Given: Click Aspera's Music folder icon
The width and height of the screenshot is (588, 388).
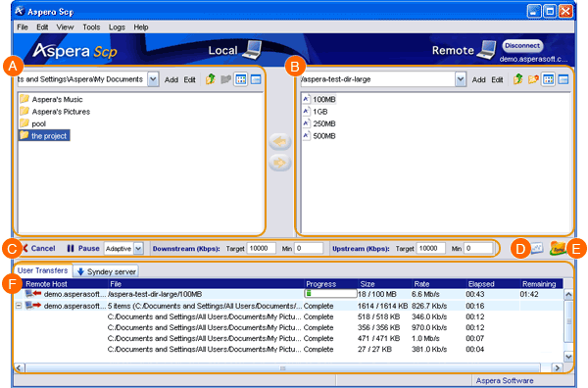Looking at the screenshot, I should [x=24, y=99].
